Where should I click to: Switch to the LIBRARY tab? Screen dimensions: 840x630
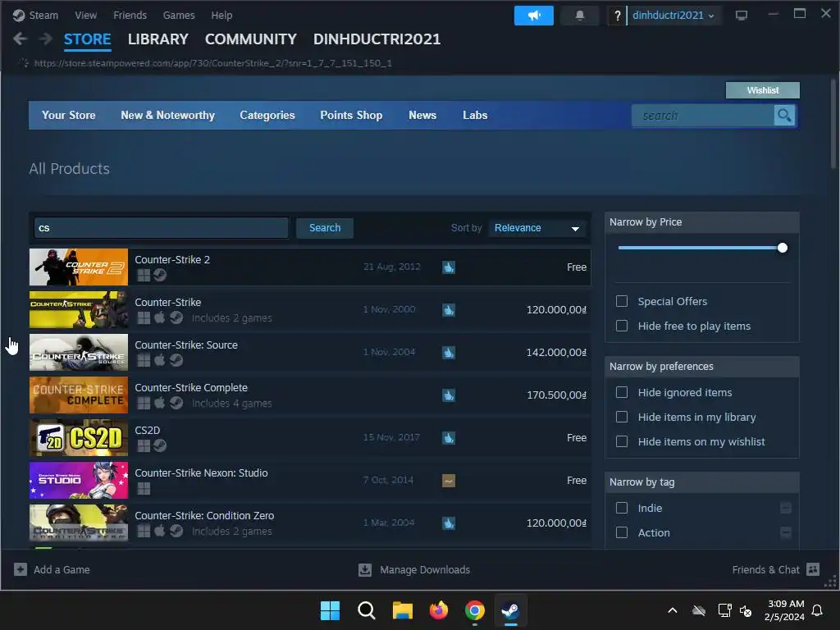(158, 39)
